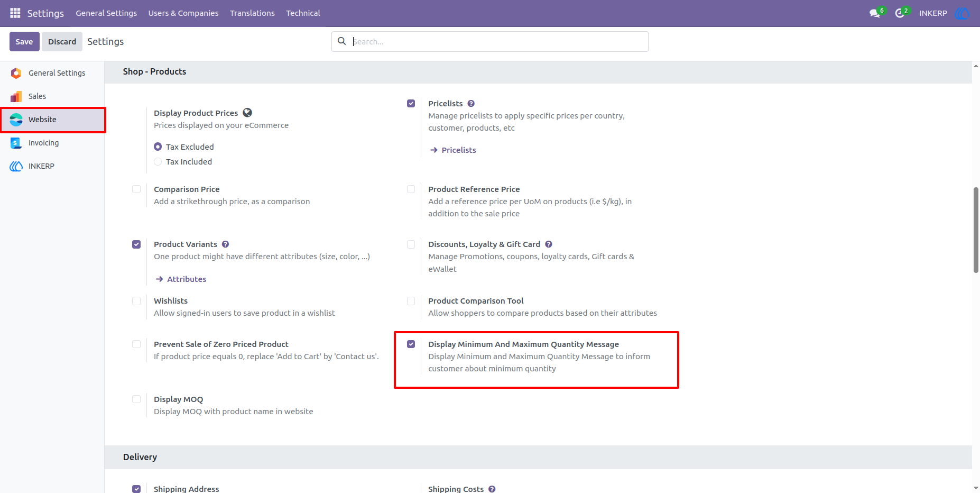
Task: Open the General Settings top menu
Action: click(x=106, y=13)
